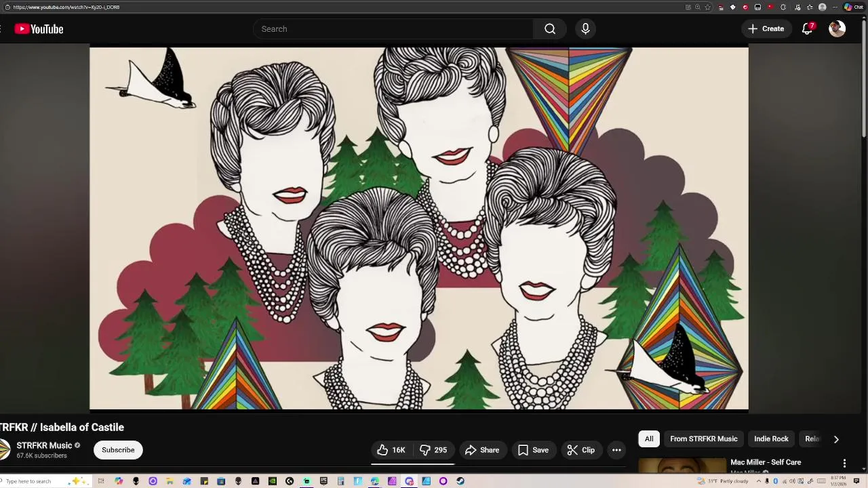Share the video

(x=482, y=450)
